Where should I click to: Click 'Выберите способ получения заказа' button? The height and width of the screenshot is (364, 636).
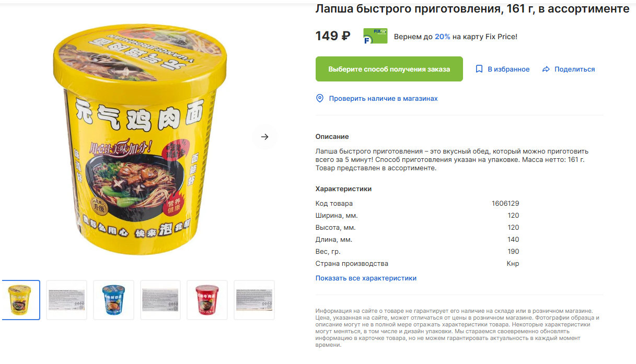389,69
